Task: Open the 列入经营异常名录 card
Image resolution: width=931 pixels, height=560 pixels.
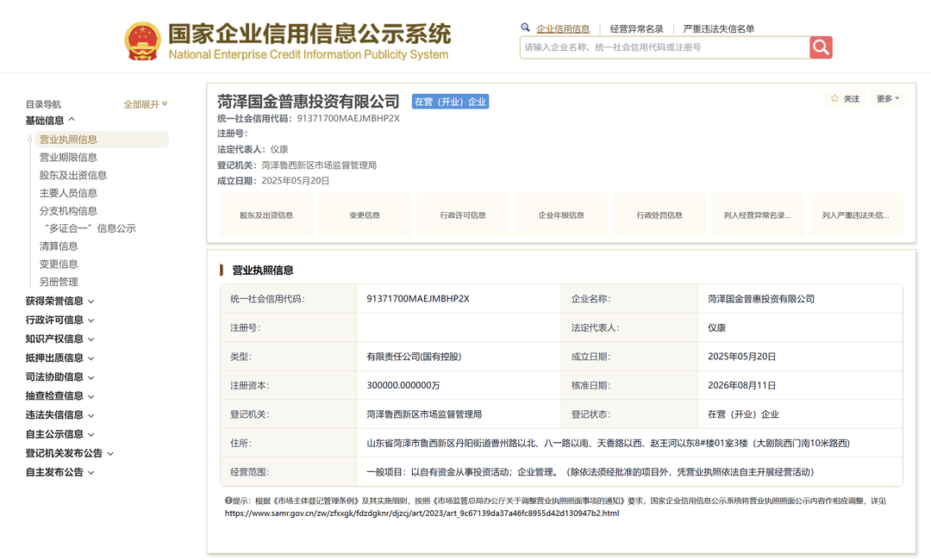Action: (x=758, y=215)
